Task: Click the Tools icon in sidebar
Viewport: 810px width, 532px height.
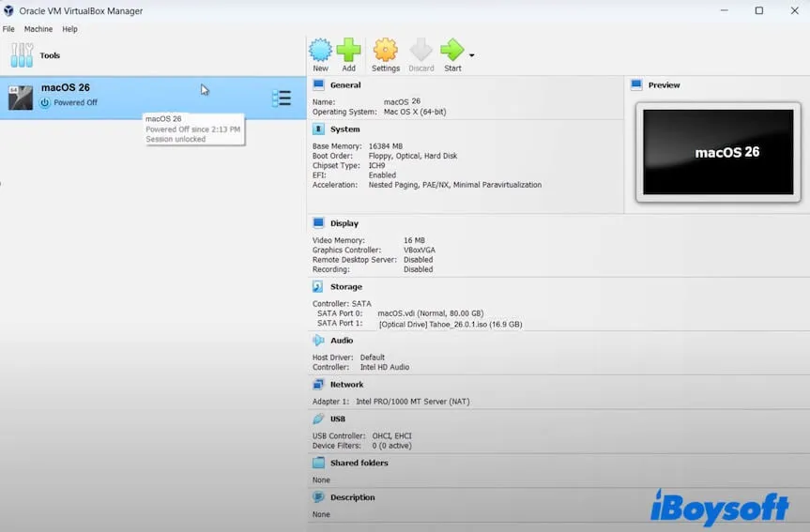Action: [x=22, y=55]
